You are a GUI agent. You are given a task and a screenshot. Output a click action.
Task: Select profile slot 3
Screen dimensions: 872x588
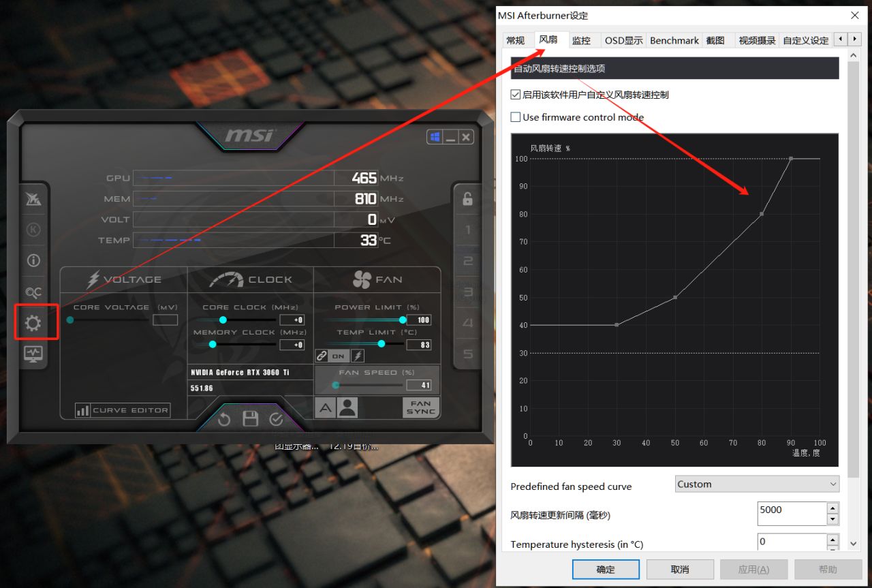pos(467,292)
